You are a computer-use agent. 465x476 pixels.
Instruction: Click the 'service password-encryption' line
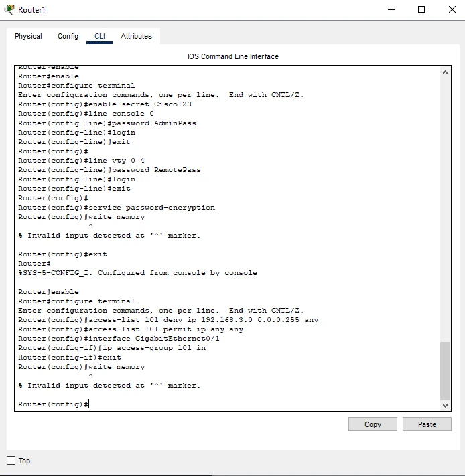(x=117, y=208)
